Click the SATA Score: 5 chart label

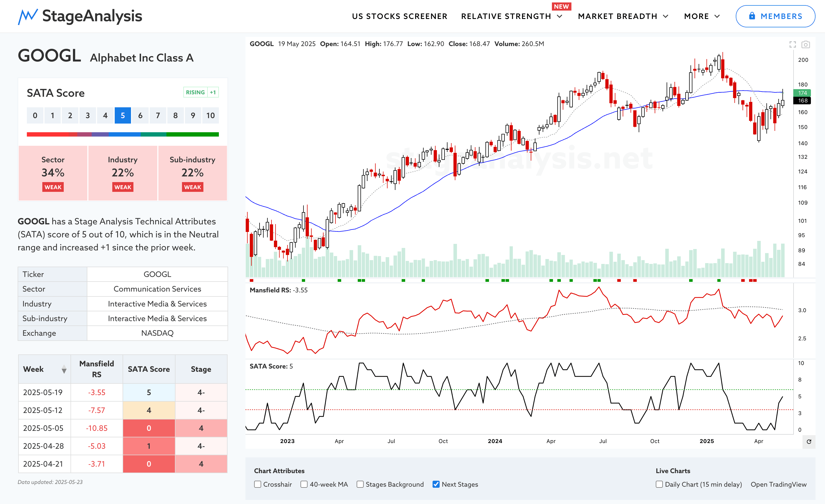tap(271, 367)
